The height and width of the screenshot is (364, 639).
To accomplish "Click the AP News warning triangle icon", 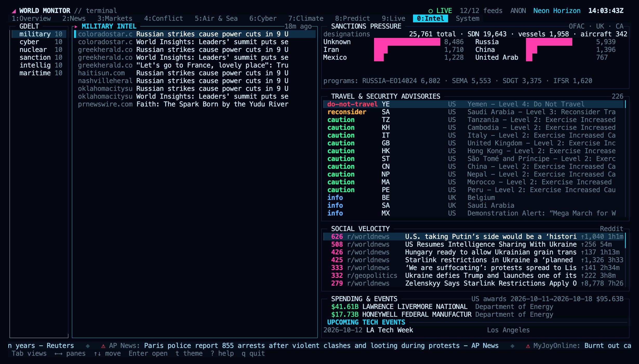I will pyautogui.click(x=103, y=346).
